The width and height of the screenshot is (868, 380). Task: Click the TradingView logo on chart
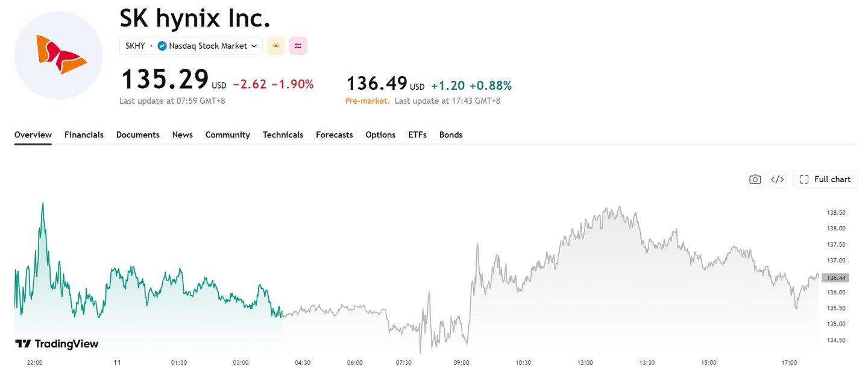click(x=57, y=344)
